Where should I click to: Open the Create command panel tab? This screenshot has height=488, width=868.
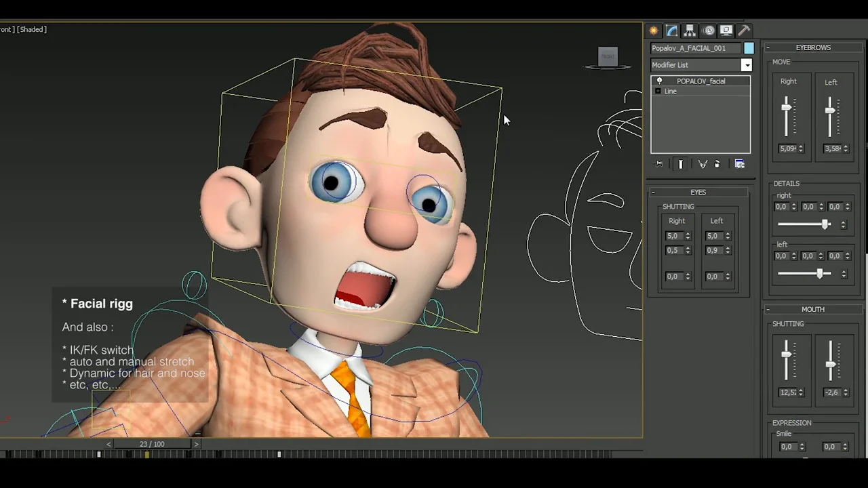654,30
